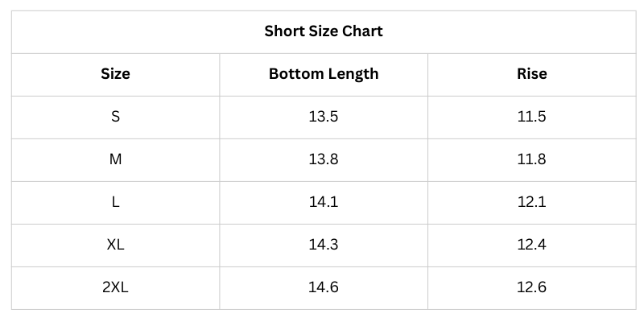This screenshot has height=322, width=644.
Task: Select the 11.8 rise value
Action: [x=531, y=159]
